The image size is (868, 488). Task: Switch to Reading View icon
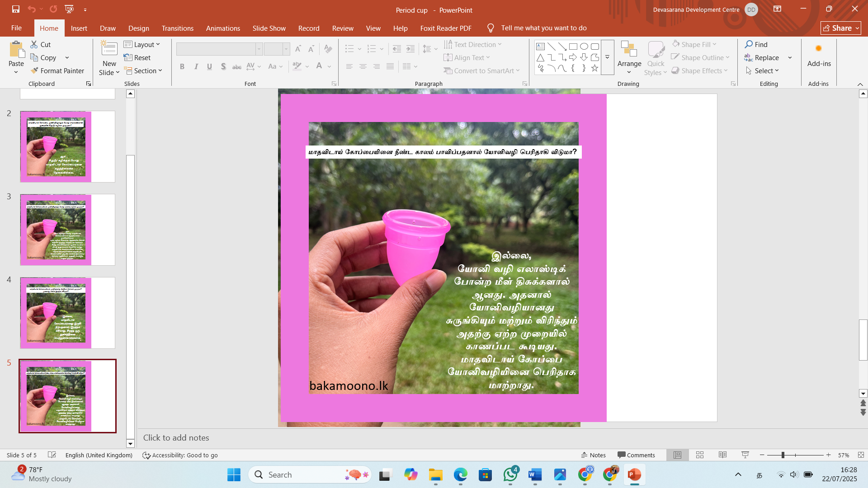point(722,455)
